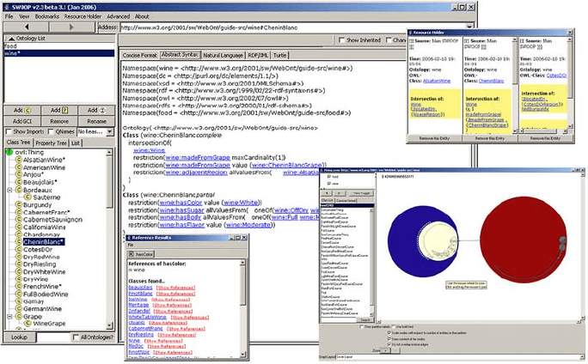Close the hasColor tab in Reference Results
Image resolution: width=588 pixels, height=364 pixels.
tap(132, 254)
